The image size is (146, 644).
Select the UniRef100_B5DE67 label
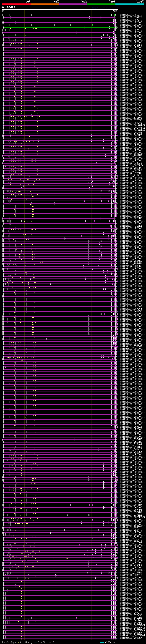pyautogui.click(x=131, y=347)
